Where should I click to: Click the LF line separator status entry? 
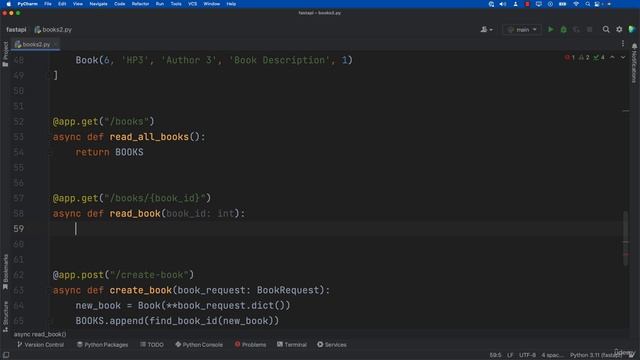tap(510, 355)
